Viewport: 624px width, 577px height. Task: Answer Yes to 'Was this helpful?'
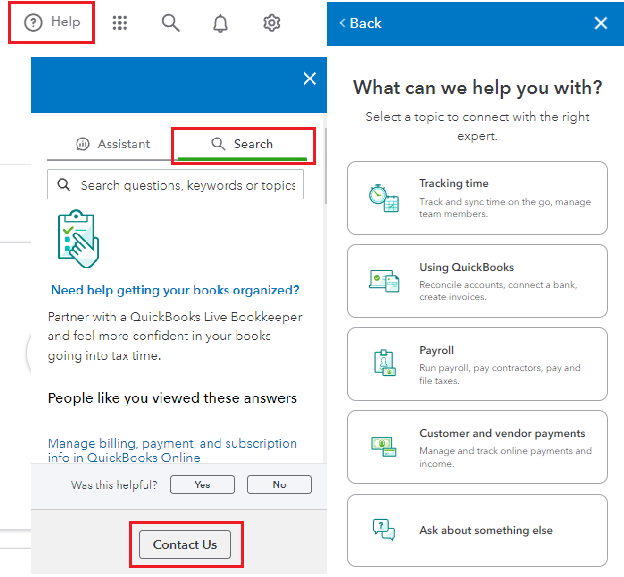pos(202,485)
